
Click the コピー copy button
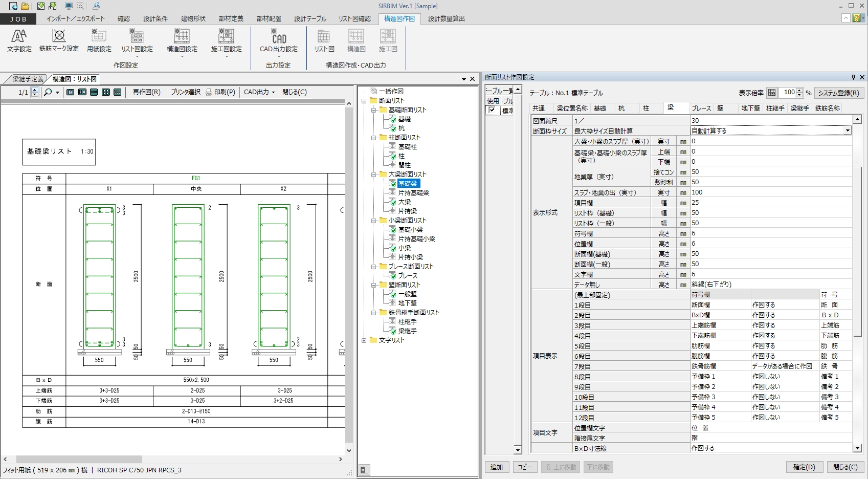pos(525,467)
